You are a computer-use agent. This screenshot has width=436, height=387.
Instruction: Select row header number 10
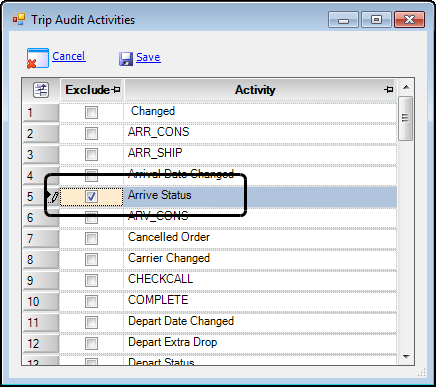click(x=41, y=302)
